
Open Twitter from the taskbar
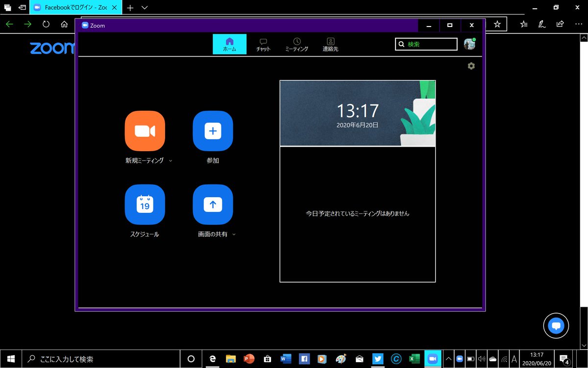point(378,359)
